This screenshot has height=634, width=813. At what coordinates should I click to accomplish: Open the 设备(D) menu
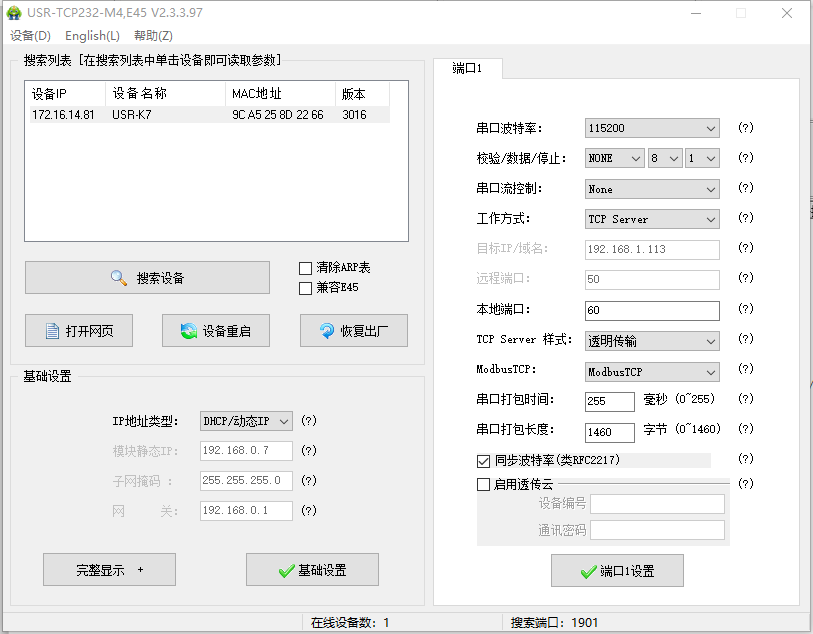(x=30, y=36)
